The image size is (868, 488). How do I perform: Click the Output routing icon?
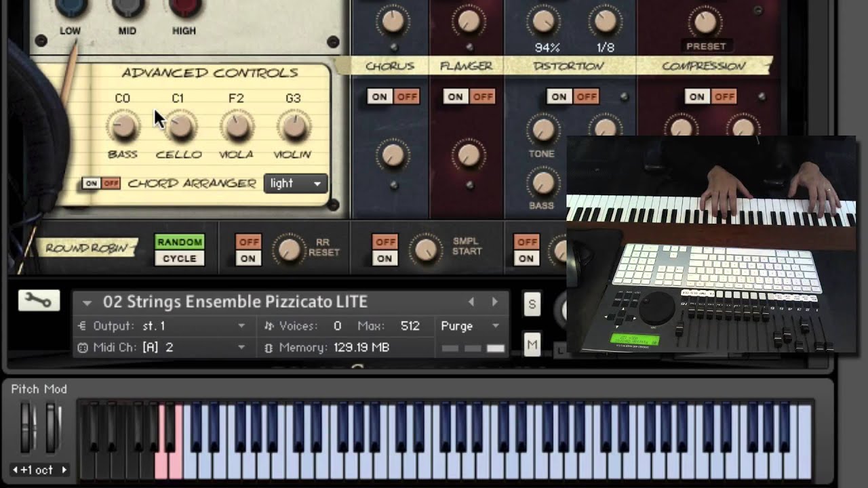(x=83, y=326)
